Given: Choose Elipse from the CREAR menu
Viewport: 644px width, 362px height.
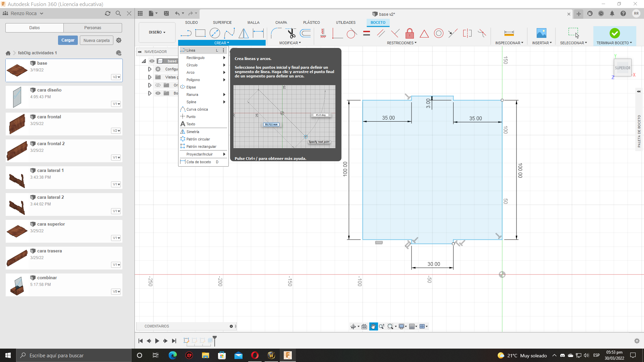Looking at the screenshot, I should pyautogui.click(x=203, y=87).
